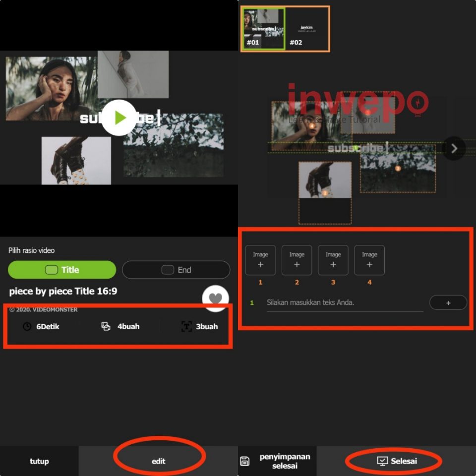Click the text count icon labeled 3buah

pos(186,326)
